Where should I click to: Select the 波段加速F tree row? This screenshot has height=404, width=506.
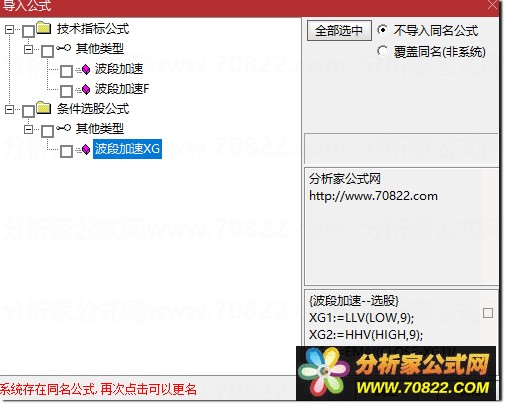coord(122,89)
